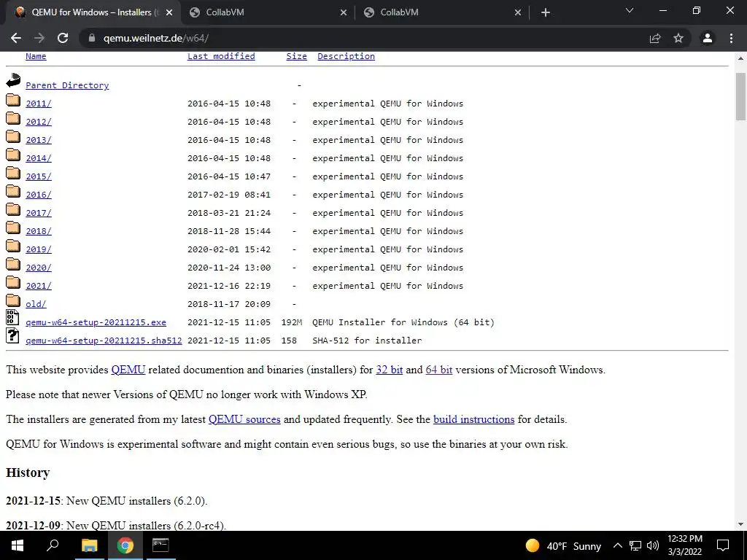Close the last CollabVM tab
This screenshot has width=747, height=560.
coord(518,13)
